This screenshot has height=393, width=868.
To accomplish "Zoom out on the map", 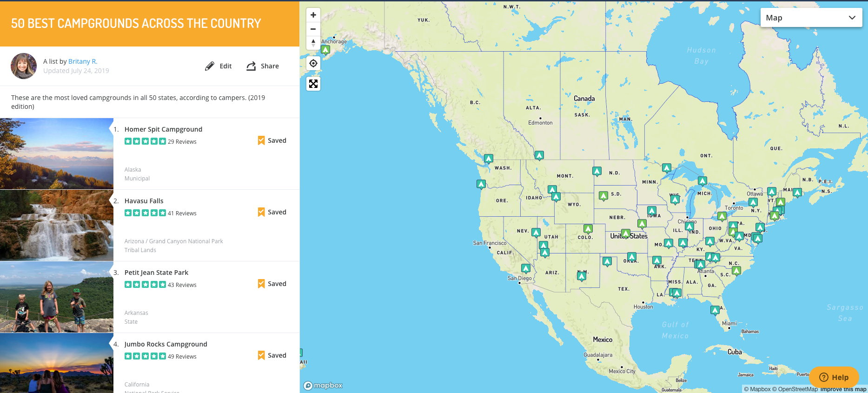I will tap(313, 29).
